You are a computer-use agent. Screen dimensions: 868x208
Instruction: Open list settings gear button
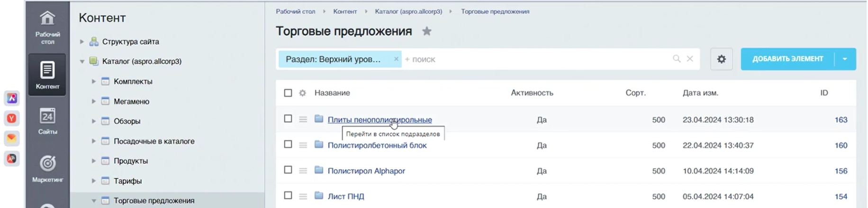(x=721, y=59)
